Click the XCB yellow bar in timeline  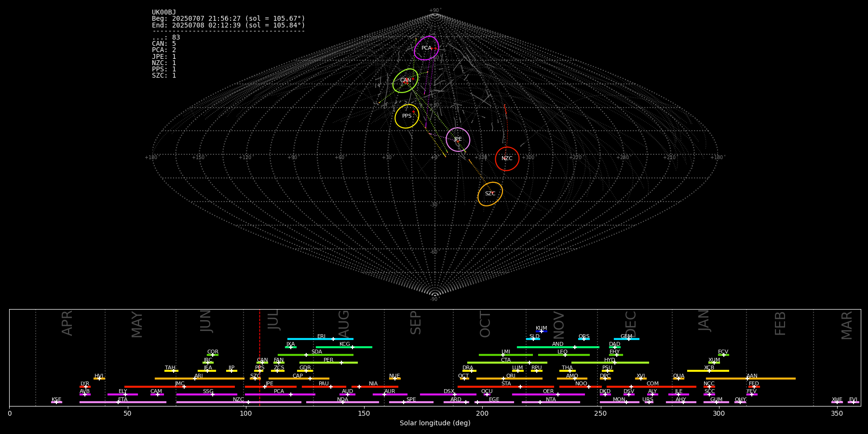(708, 371)
